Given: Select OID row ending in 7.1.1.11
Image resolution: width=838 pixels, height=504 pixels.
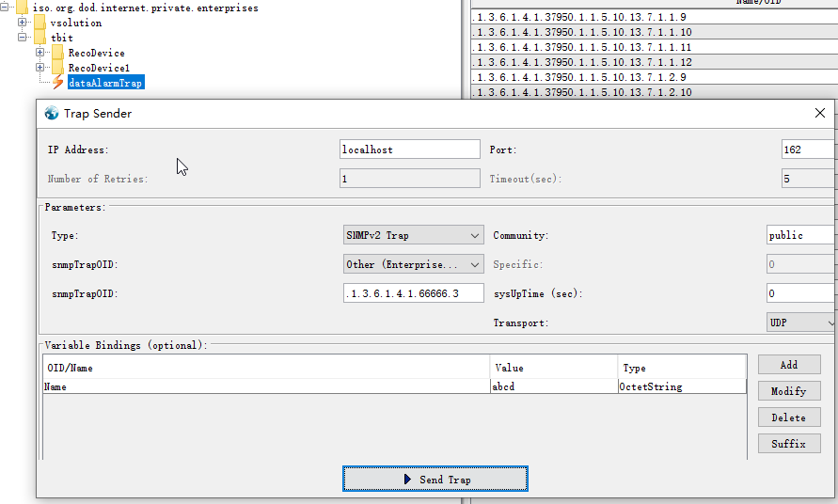Looking at the screenshot, I should [x=655, y=47].
